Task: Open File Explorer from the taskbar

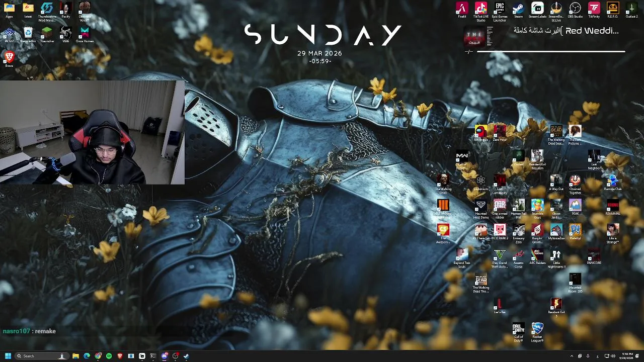Action: (75, 356)
